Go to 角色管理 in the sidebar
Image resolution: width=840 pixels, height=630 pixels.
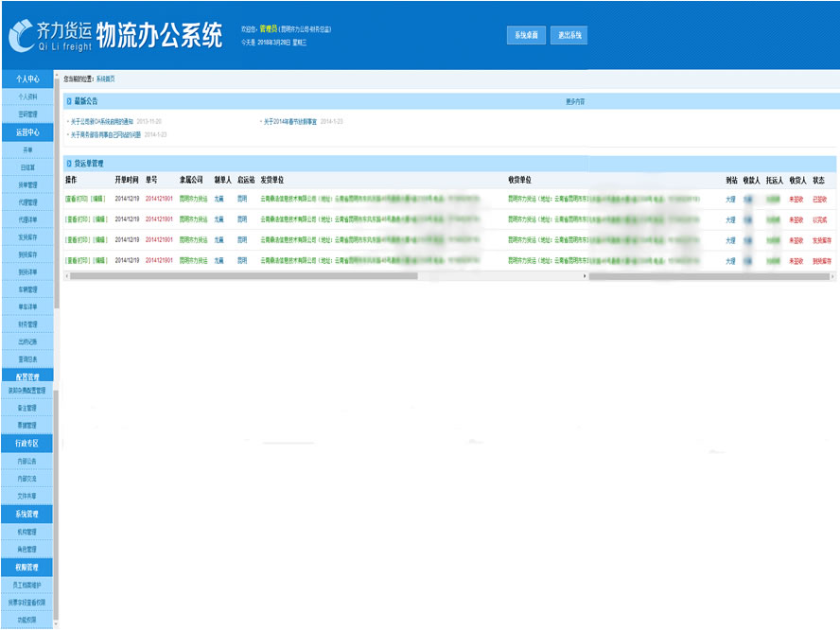(27, 549)
